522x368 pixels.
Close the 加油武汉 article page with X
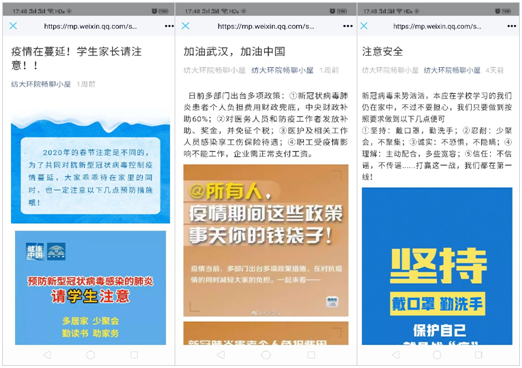pos(185,26)
